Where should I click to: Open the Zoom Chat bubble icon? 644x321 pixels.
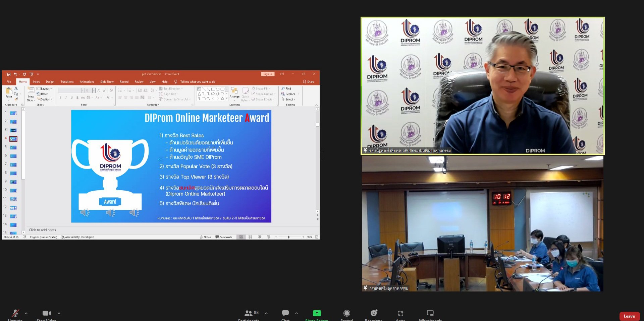(x=285, y=313)
